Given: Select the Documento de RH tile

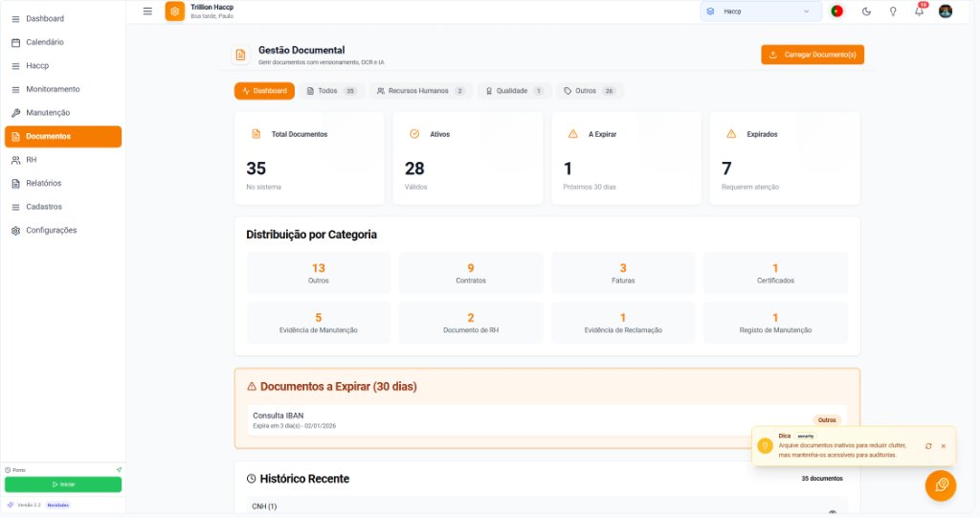Looking at the screenshot, I should tap(471, 323).
